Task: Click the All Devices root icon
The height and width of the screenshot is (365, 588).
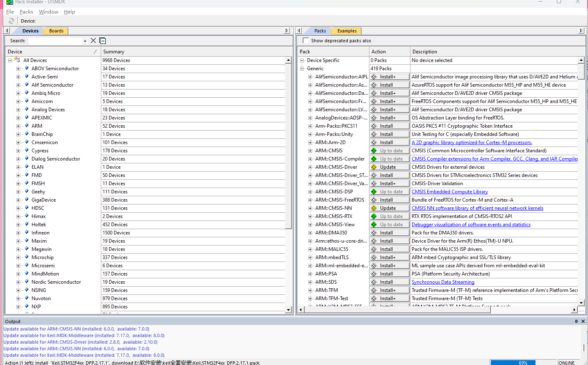Action: (17, 60)
